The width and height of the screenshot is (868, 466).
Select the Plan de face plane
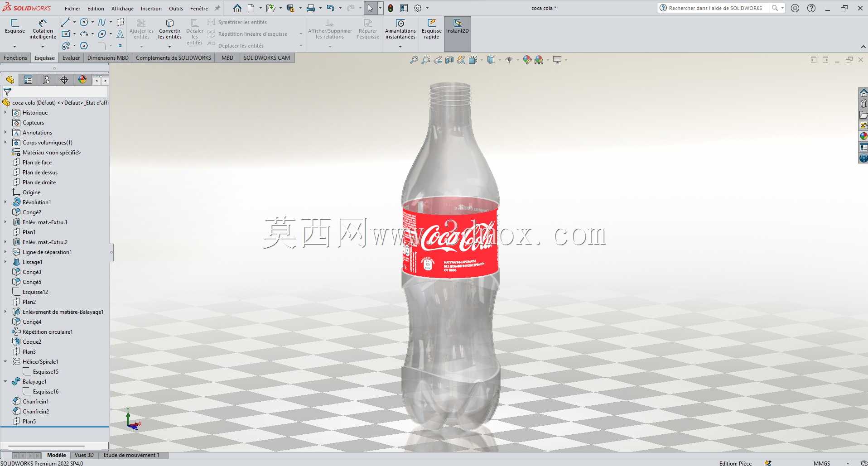click(x=37, y=162)
